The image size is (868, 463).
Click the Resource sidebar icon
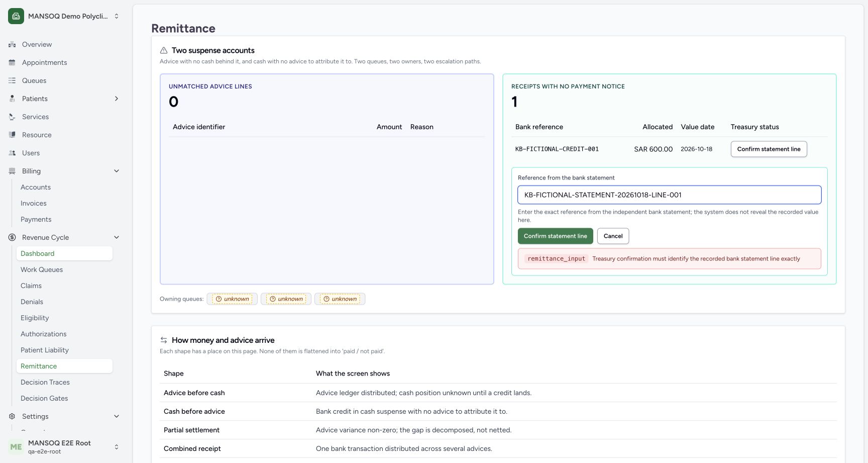click(x=12, y=135)
